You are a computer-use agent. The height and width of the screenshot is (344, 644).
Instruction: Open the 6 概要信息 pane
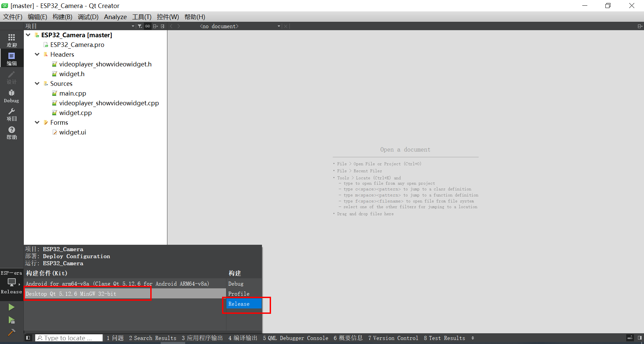pos(348,338)
